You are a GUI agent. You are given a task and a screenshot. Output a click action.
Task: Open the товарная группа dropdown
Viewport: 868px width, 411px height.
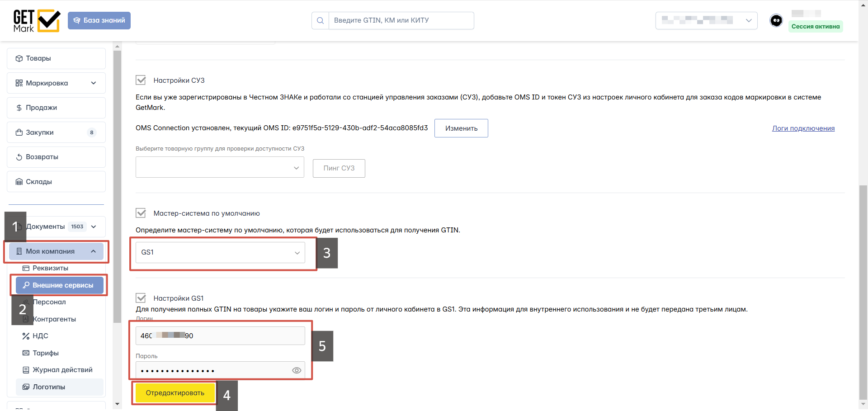(220, 167)
